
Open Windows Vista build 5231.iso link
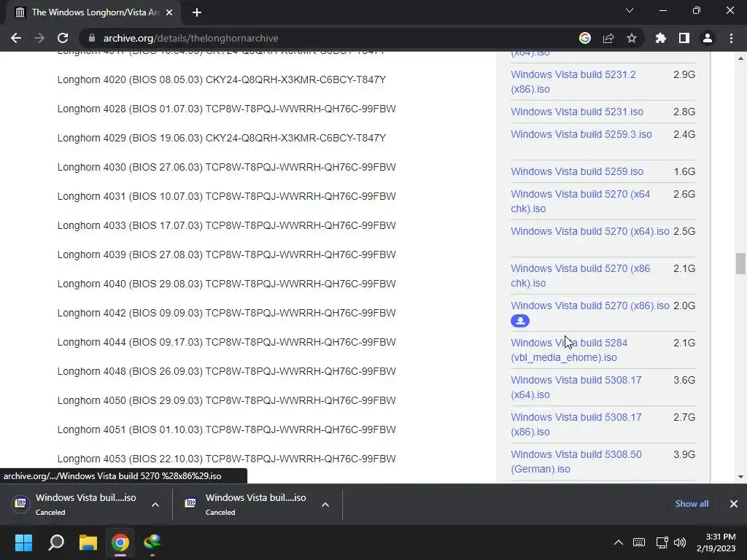pyautogui.click(x=577, y=112)
